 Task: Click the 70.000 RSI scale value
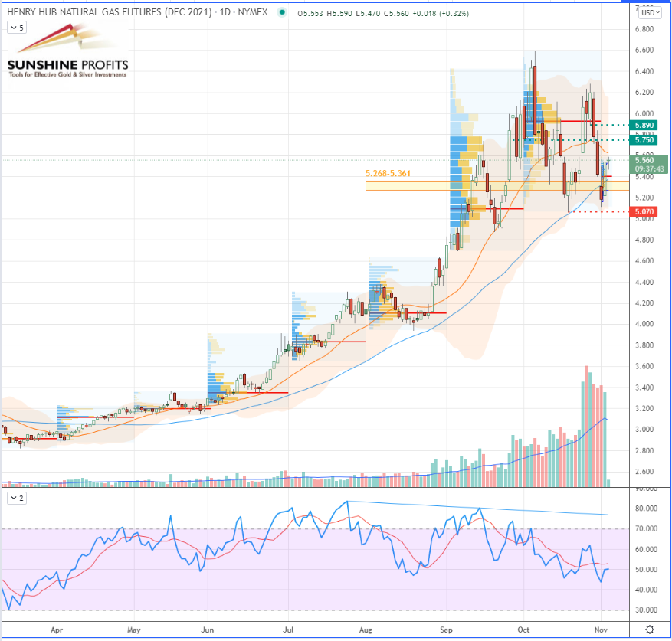(x=646, y=528)
